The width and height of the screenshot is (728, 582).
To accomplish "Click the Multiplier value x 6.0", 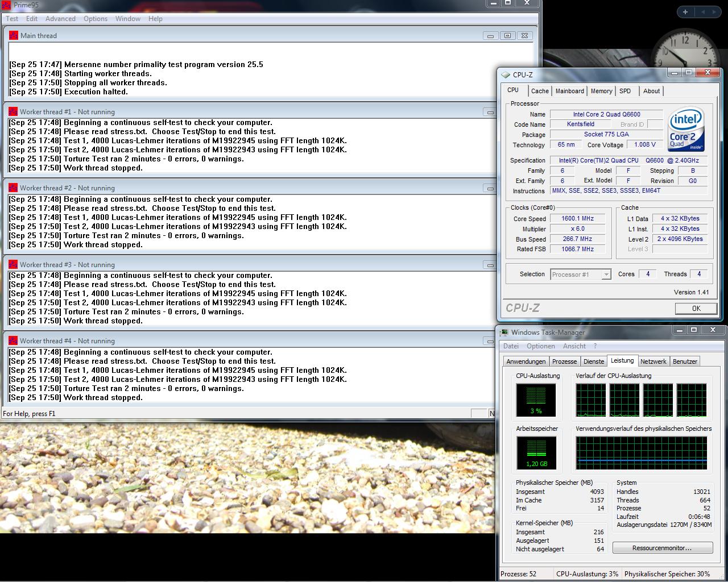I will [x=577, y=228].
